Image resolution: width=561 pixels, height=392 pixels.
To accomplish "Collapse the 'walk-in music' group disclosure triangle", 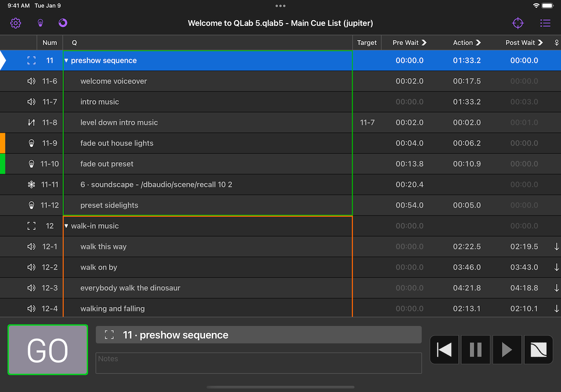I will (66, 226).
